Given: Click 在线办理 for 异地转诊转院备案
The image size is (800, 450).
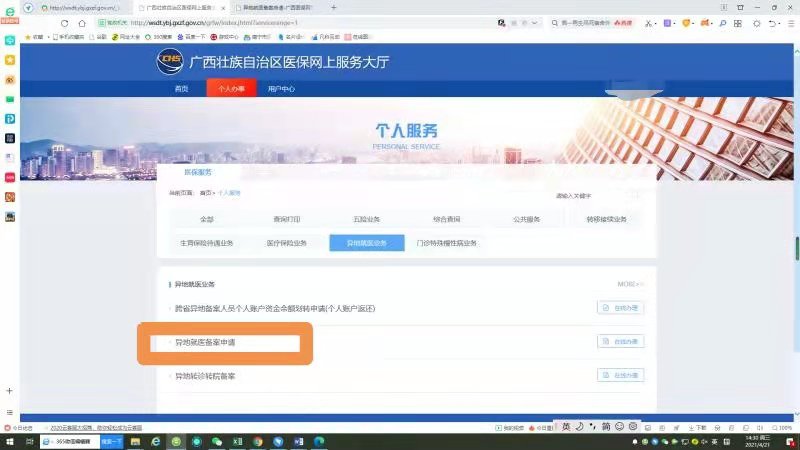Looking at the screenshot, I should pyautogui.click(x=620, y=375).
